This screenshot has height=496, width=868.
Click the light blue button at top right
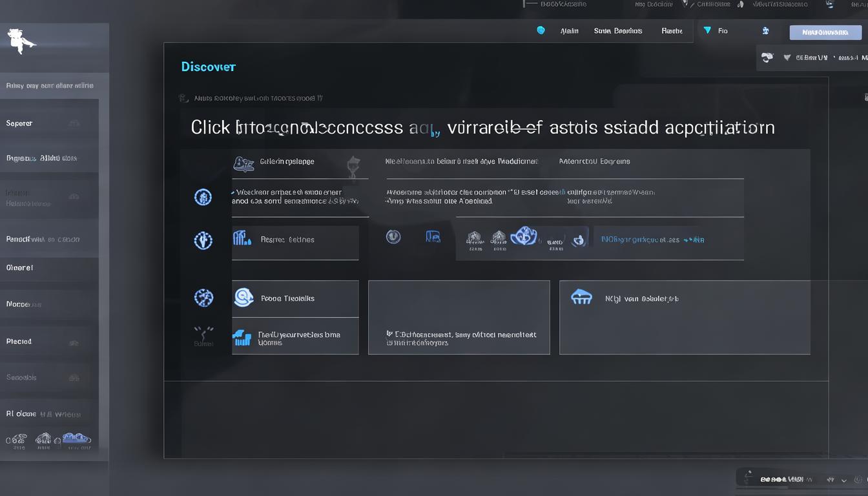pos(825,32)
